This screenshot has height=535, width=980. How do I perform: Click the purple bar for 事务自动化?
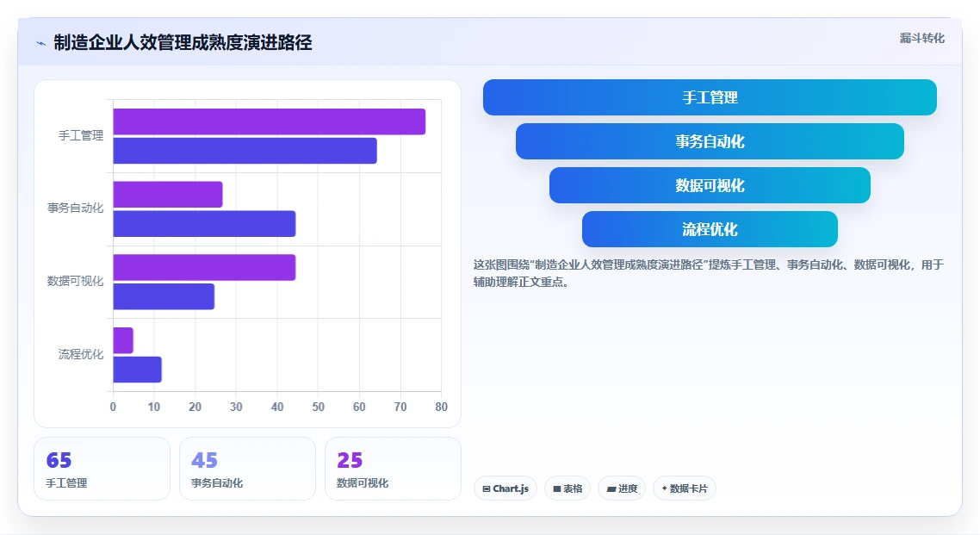tap(168, 195)
